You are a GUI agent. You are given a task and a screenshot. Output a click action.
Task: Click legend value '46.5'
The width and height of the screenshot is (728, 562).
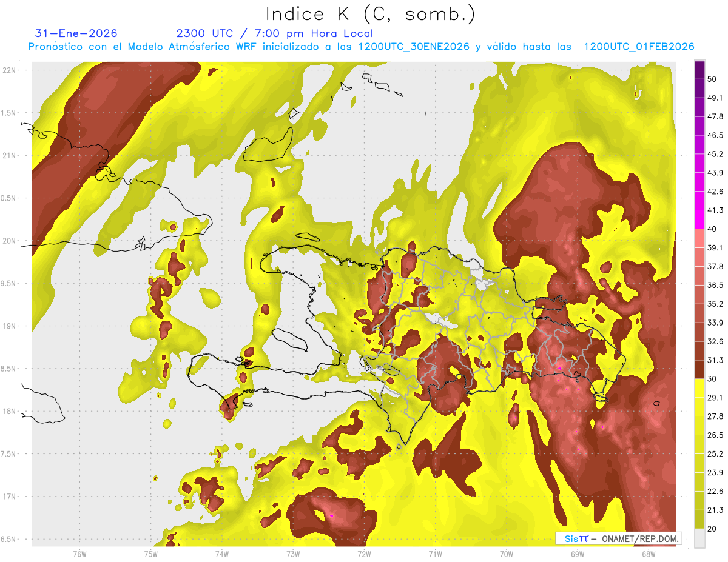coord(715,135)
